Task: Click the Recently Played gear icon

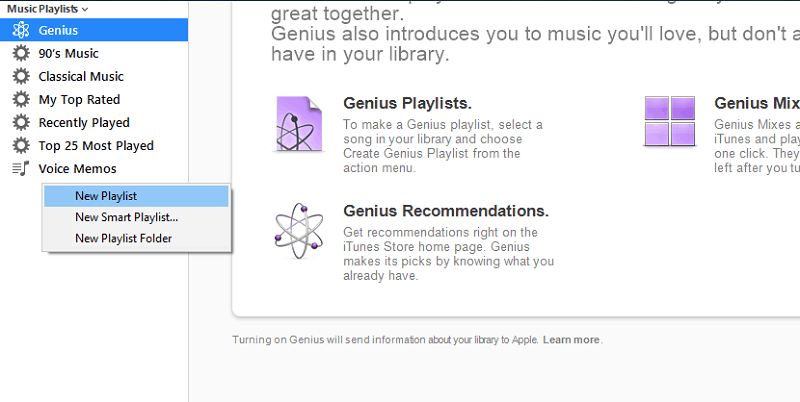Action: tap(20, 122)
